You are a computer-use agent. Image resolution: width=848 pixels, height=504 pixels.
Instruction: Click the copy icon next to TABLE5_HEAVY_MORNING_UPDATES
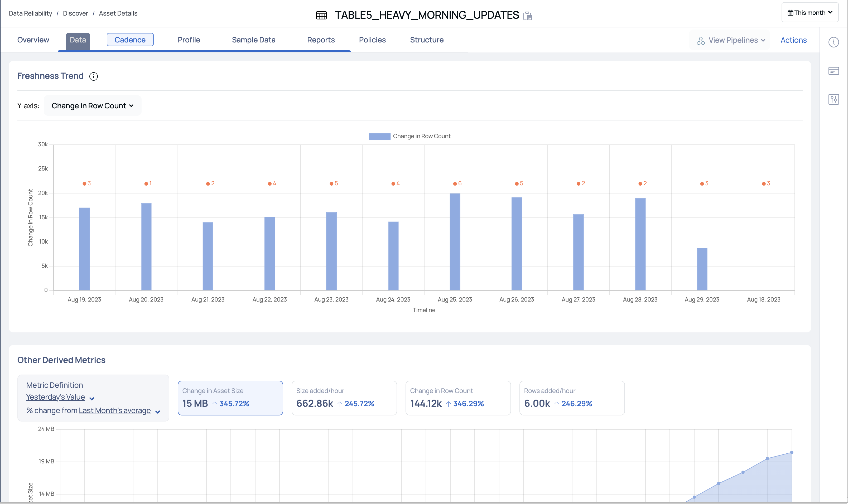(x=527, y=16)
